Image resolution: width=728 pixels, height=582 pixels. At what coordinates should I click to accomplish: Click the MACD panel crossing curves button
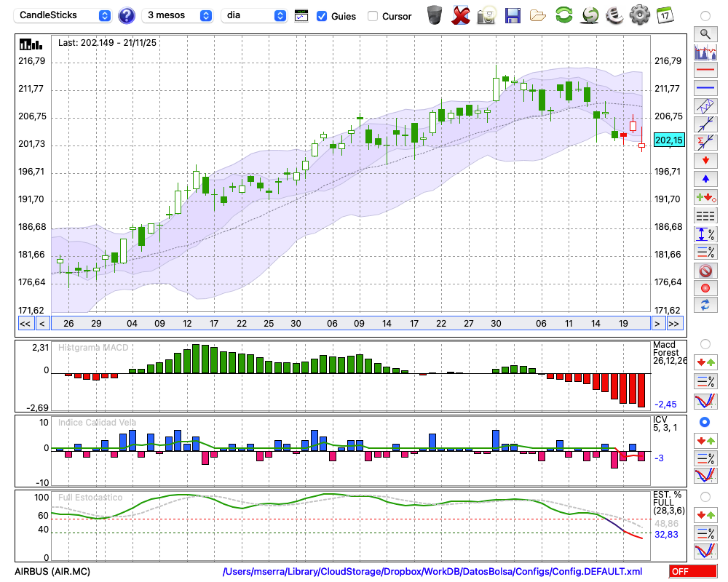(705, 402)
